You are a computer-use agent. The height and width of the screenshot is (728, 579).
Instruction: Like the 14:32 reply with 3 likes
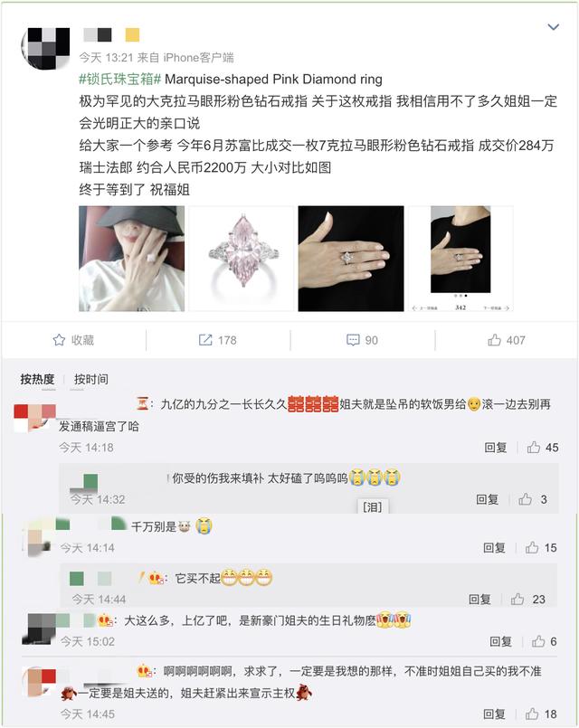525,499
